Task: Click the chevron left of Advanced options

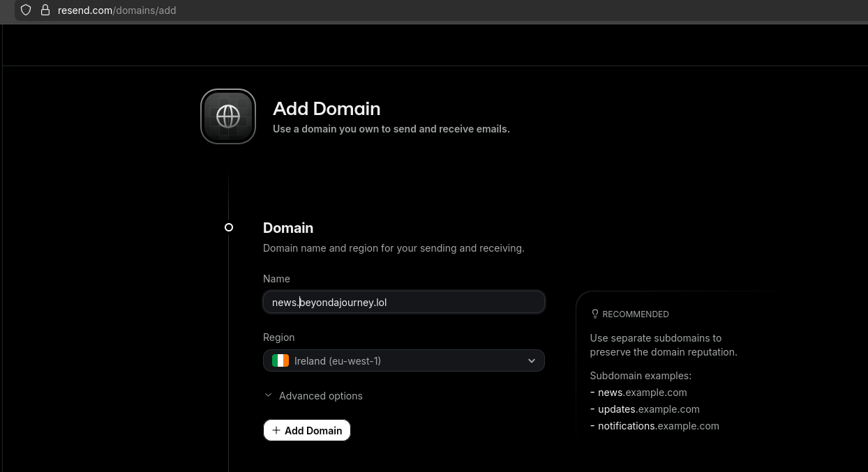Action: tap(268, 395)
